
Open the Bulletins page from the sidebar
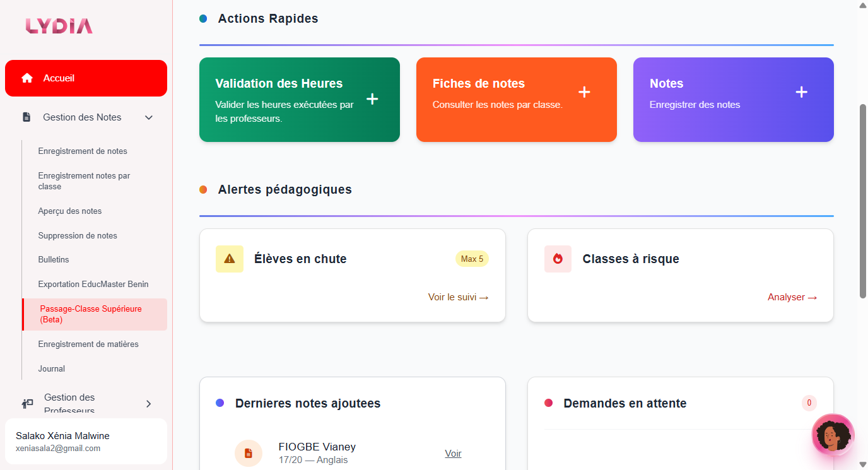[x=53, y=259]
